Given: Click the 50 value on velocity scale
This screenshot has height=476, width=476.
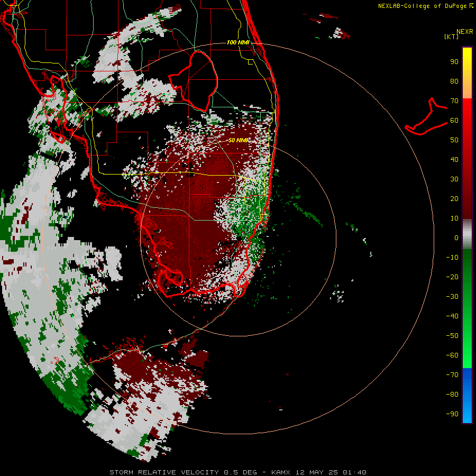Looking at the screenshot, I should 454,140.
